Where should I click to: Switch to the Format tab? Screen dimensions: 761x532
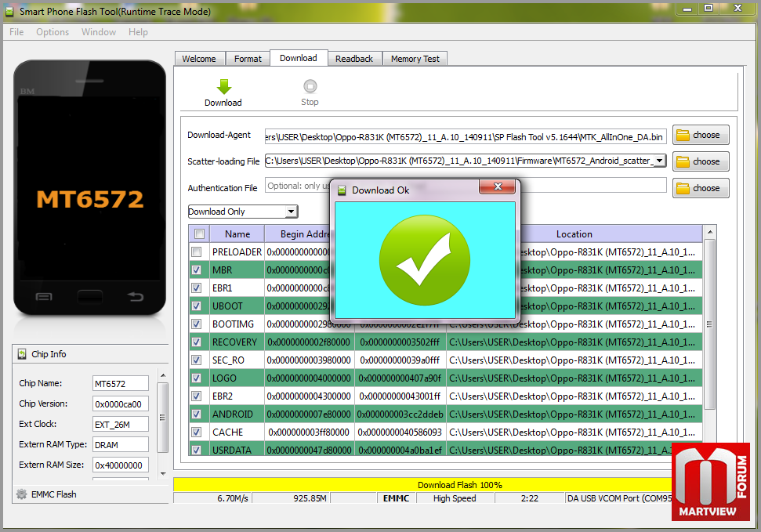coord(248,59)
